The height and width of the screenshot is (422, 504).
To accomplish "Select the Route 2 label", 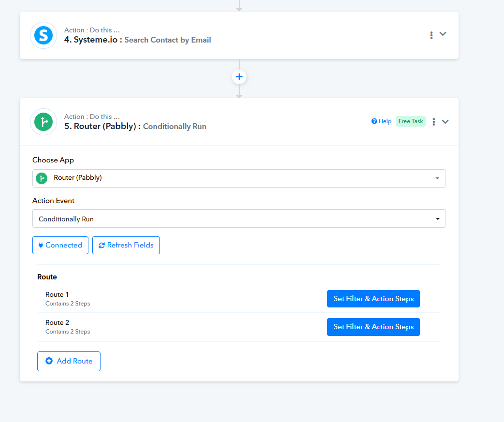I will [57, 322].
